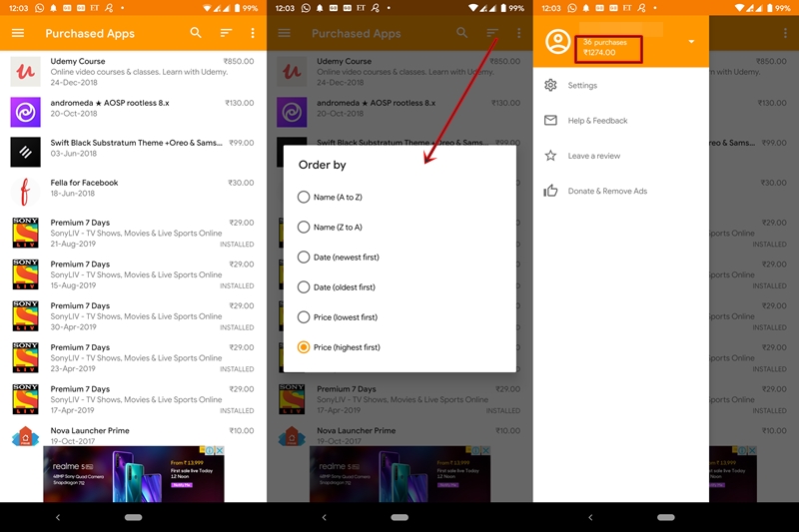Tap star icon beside Leave a review
799x532 pixels.
point(550,156)
